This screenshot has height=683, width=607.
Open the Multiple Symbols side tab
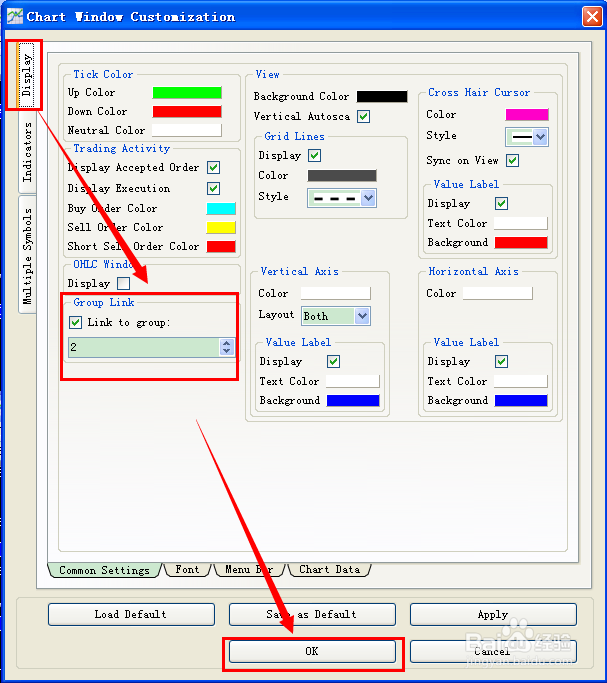pos(27,255)
